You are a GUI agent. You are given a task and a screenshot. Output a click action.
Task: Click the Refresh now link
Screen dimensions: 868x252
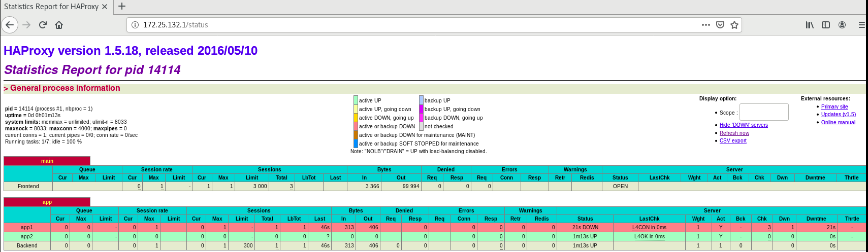tap(734, 133)
